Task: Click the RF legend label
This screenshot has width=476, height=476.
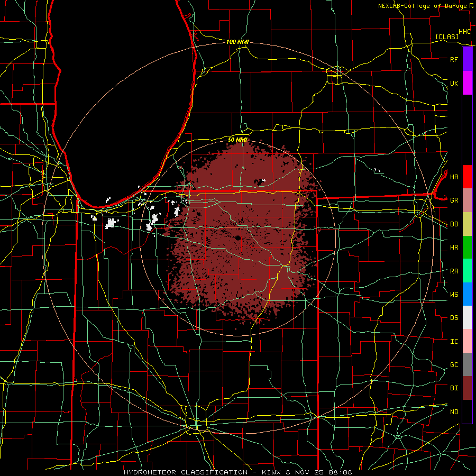Action: tap(454, 59)
